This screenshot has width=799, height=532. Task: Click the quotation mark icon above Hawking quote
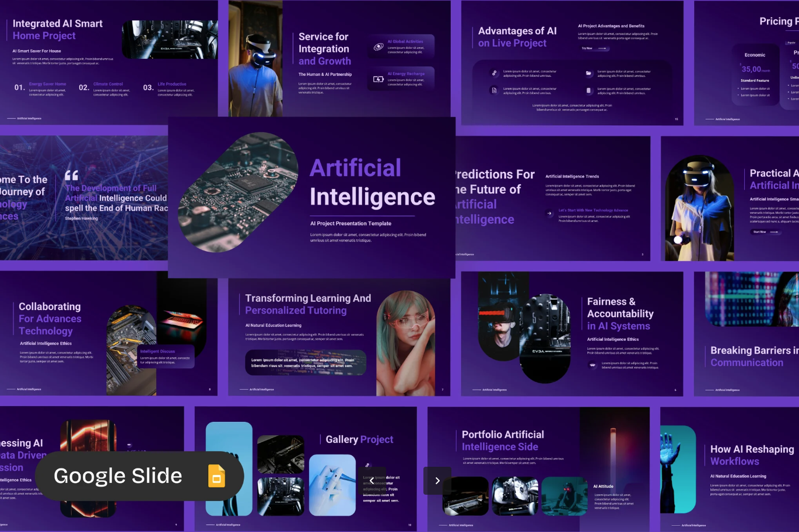click(71, 175)
